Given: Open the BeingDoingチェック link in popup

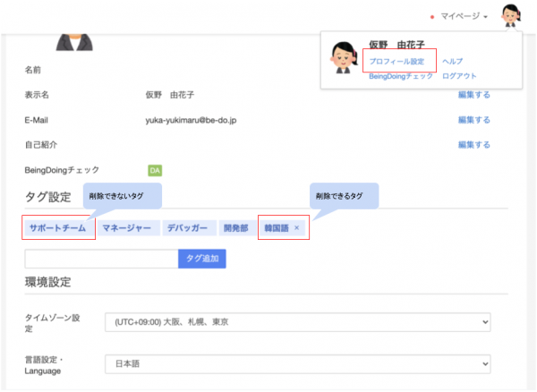Looking at the screenshot, I should click(401, 76).
